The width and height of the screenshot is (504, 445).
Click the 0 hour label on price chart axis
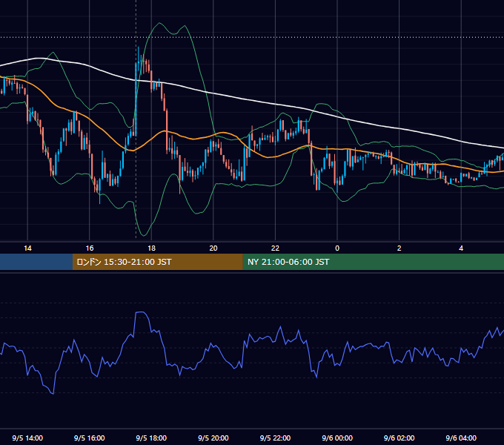coord(337,248)
